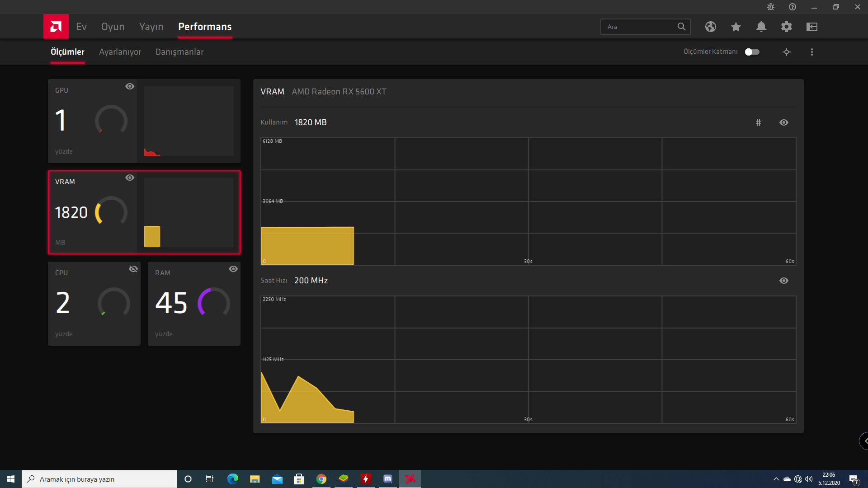Image resolution: width=868 pixels, height=488 pixels.
Task: Show the hidden CPU metric eye
Action: [133, 269]
